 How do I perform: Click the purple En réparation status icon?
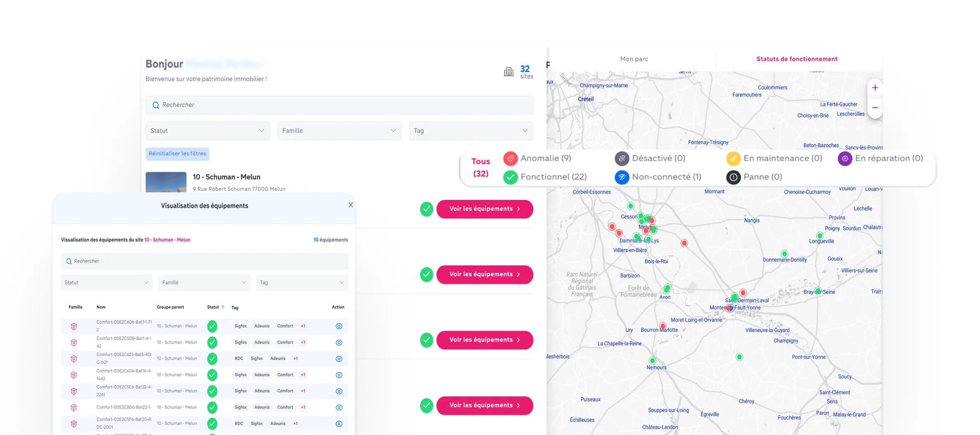coord(845,159)
